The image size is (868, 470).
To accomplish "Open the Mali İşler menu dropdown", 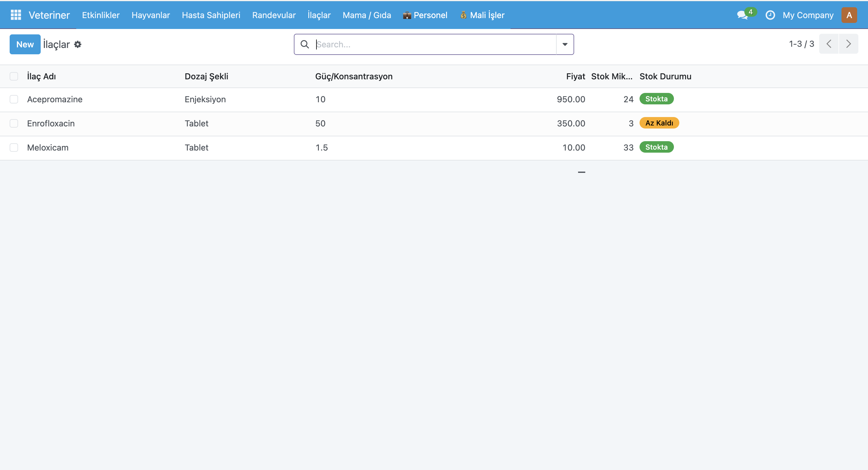I will pos(482,15).
